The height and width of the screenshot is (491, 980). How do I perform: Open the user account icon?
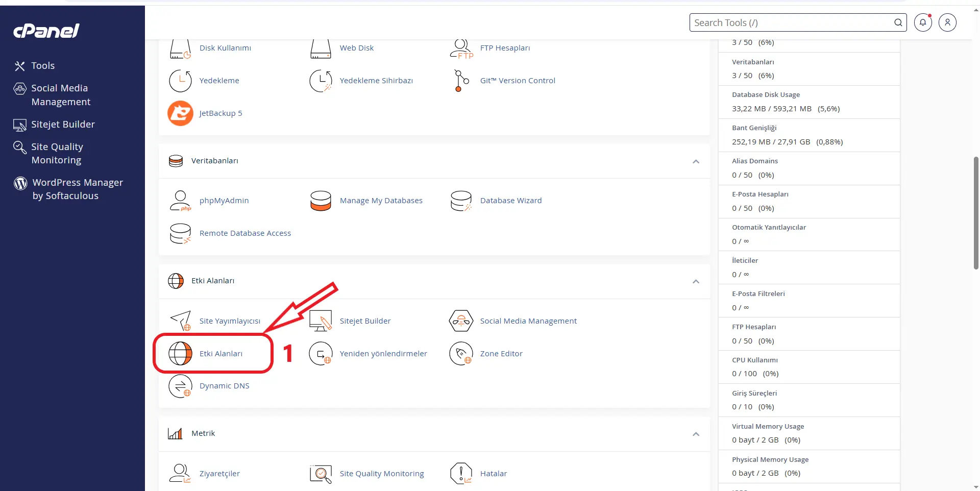tap(947, 22)
